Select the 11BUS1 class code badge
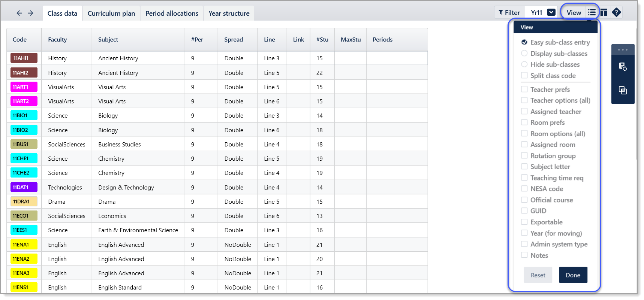Viewport: 644px width, 300px height. (24, 144)
